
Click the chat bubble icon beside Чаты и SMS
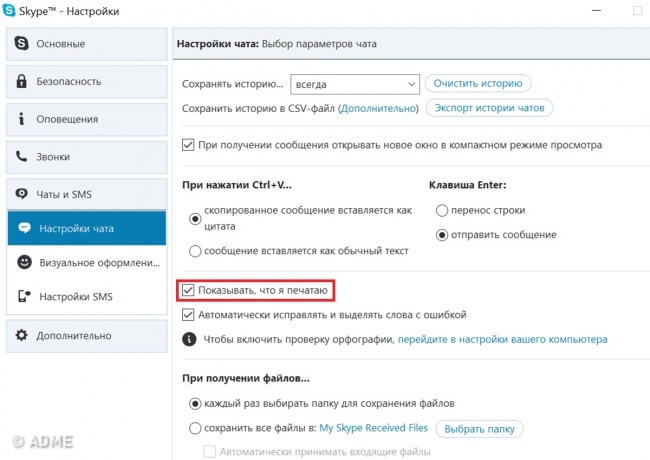pos(23,194)
